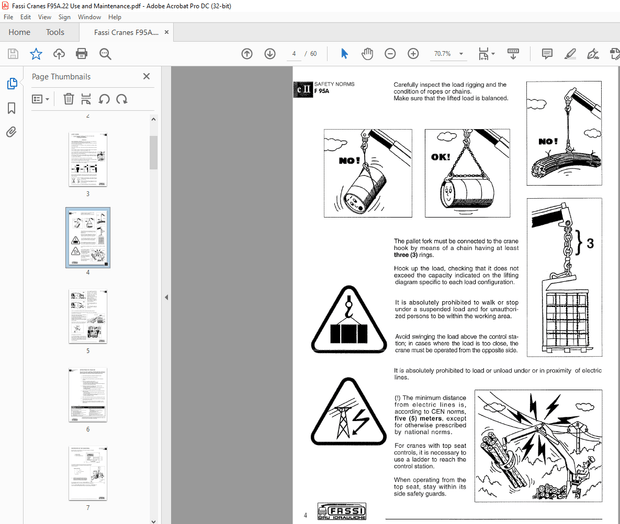Click the zoom out minus button
This screenshot has width=620, height=524.
point(388,53)
